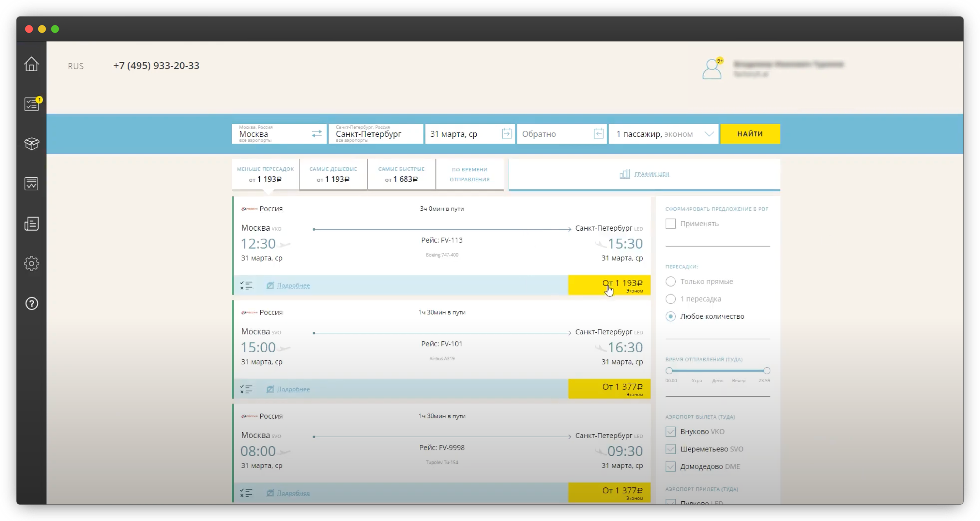This screenshot has width=980, height=521.
Task: Open fare rules icon for flight FV-113
Action: 246,285
